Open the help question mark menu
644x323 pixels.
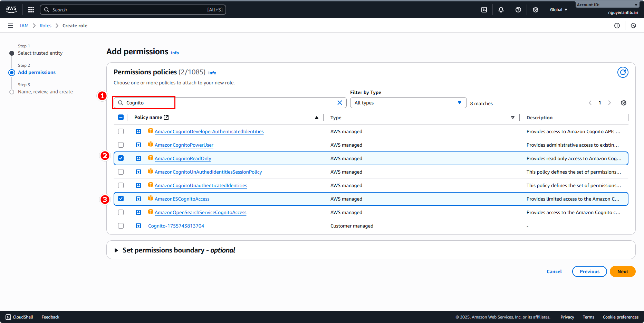click(x=518, y=10)
